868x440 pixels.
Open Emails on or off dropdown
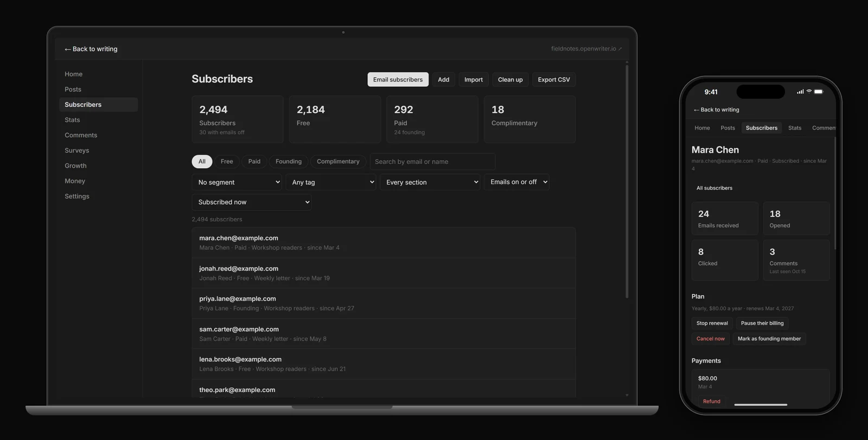516,182
